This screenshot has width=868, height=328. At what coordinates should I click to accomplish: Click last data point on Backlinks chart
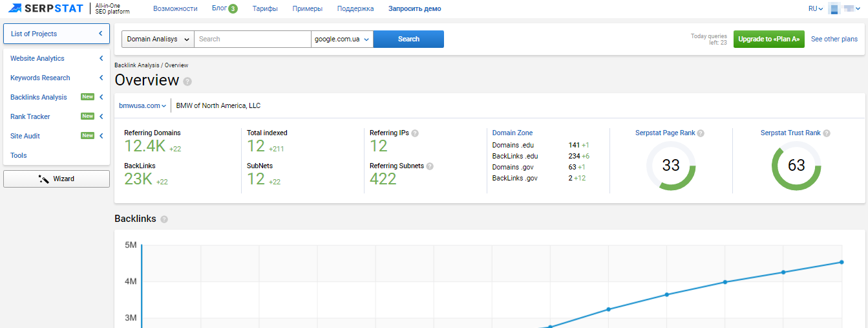click(x=842, y=262)
